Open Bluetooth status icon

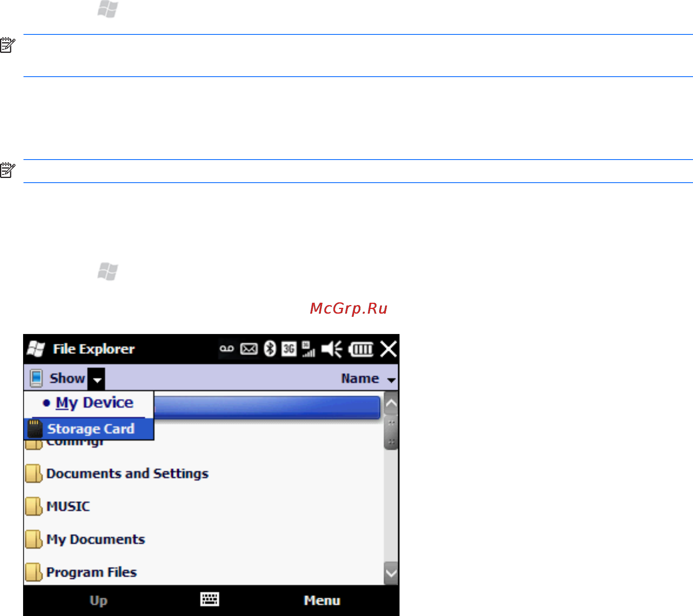pyautogui.click(x=270, y=348)
